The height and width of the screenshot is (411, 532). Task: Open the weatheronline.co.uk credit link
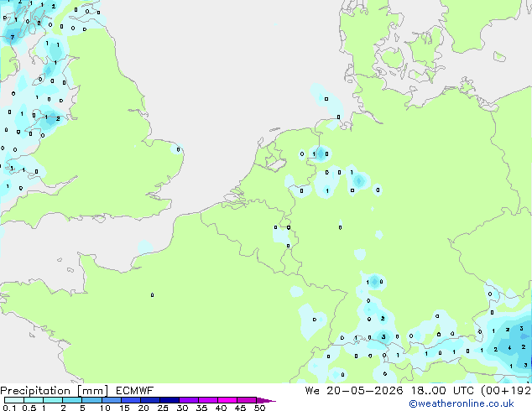click(x=462, y=403)
